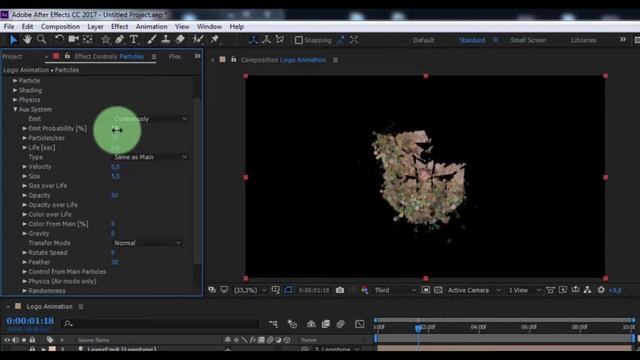Toggle Mask and Shape Path visibility

click(288, 290)
